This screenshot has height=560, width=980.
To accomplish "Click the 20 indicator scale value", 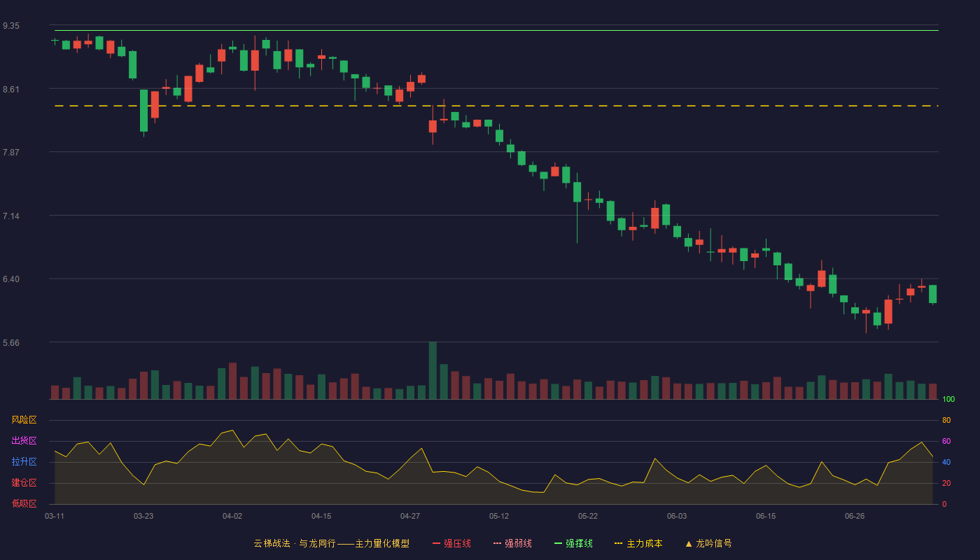I will 946,483.
